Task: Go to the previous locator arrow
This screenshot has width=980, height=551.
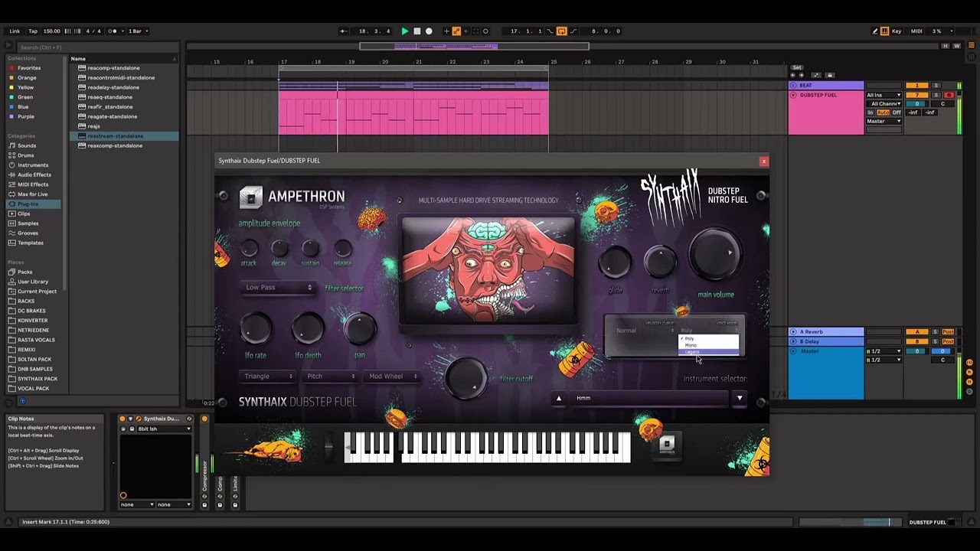Action: coord(794,75)
